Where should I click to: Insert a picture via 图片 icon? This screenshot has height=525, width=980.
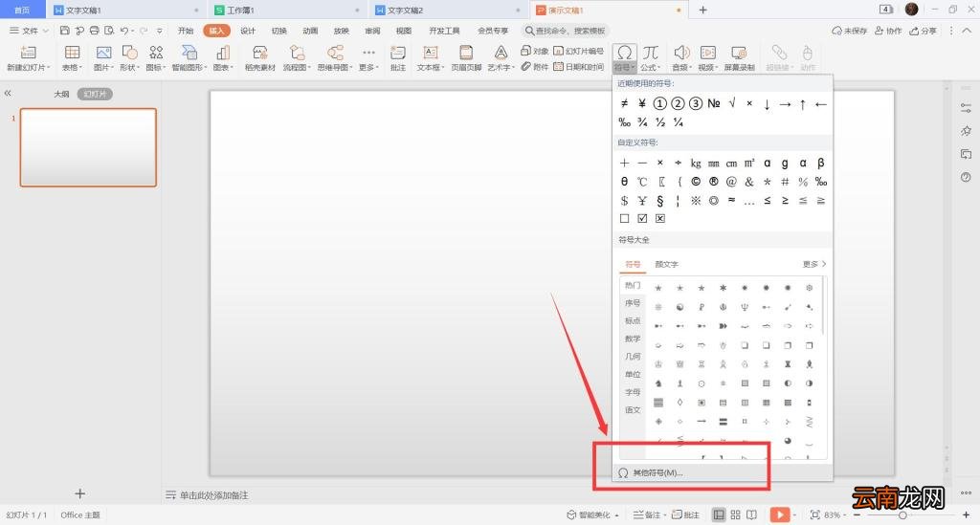(103, 53)
